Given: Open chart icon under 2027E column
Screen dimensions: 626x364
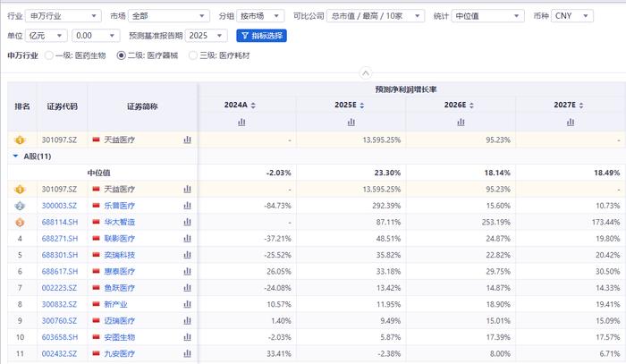Looking at the screenshot, I should (571, 122).
